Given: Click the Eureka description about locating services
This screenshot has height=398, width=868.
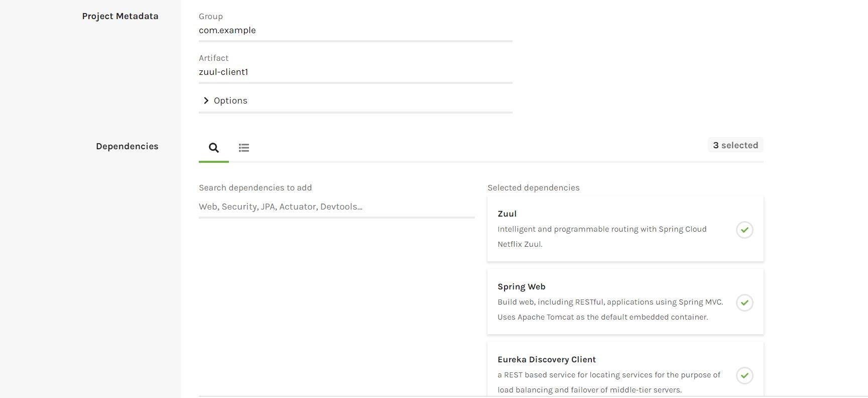Looking at the screenshot, I should pyautogui.click(x=608, y=382).
